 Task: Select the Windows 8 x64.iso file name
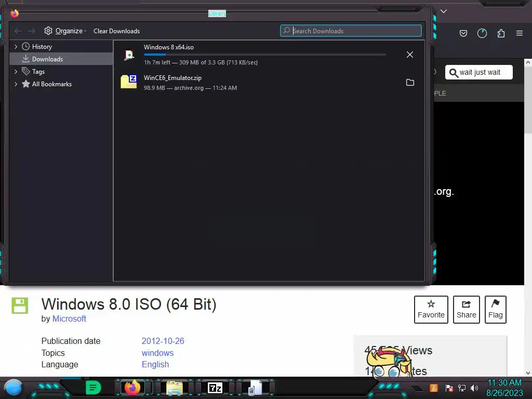click(x=169, y=47)
